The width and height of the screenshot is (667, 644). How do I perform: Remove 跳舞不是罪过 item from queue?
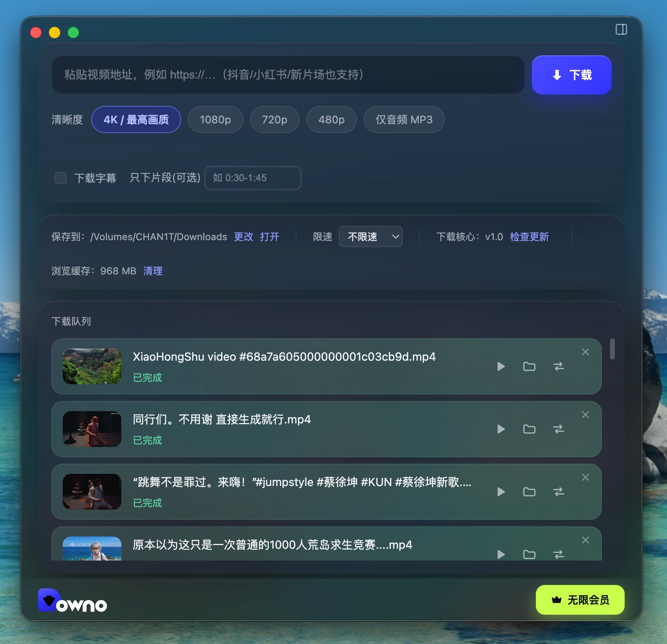click(x=586, y=478)
